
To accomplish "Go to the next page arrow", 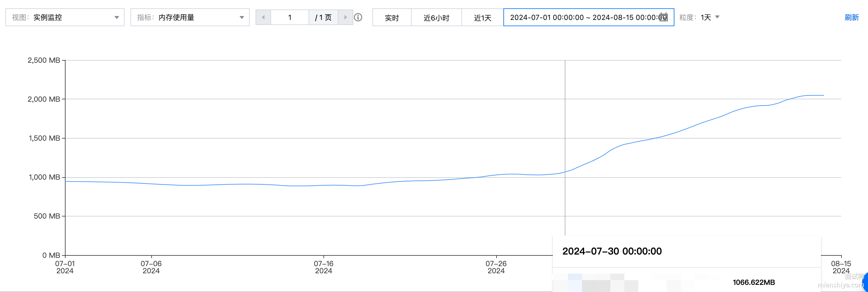I will (345, 18).
